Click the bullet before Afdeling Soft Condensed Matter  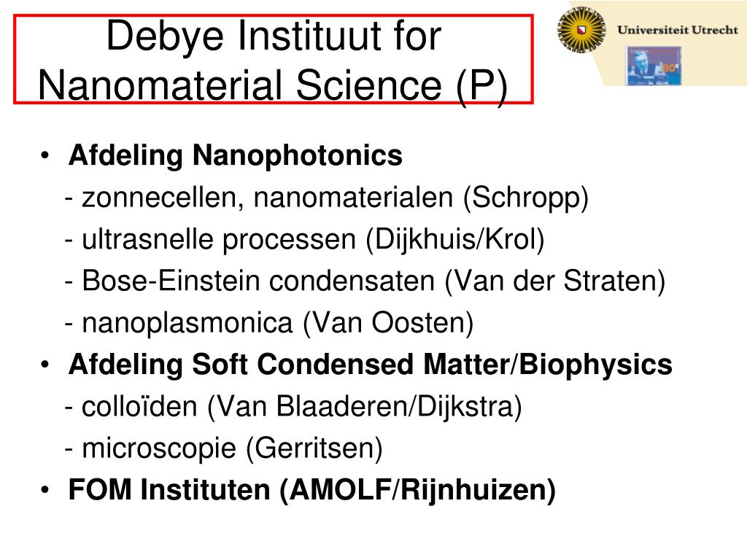tap(45, 365)
